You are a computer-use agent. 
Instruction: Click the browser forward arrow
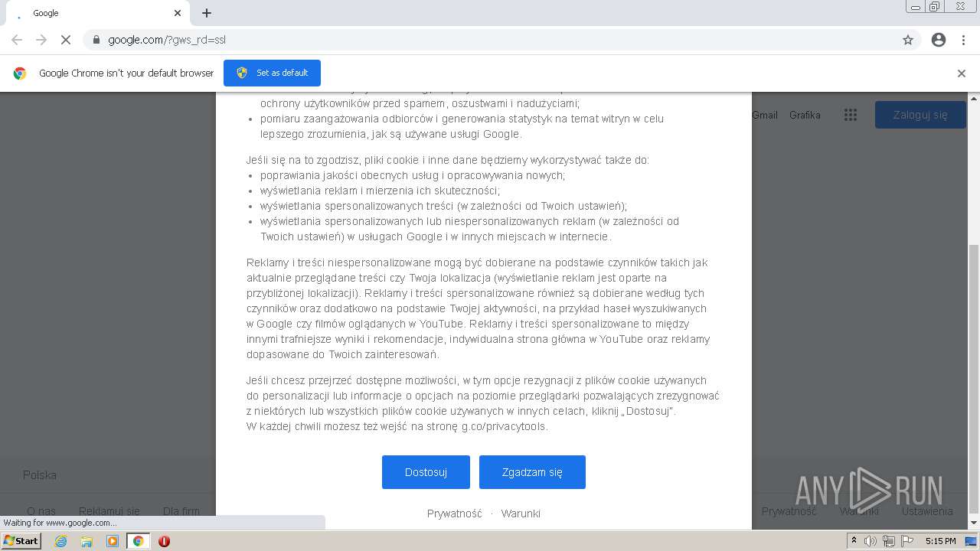[41, 40]
